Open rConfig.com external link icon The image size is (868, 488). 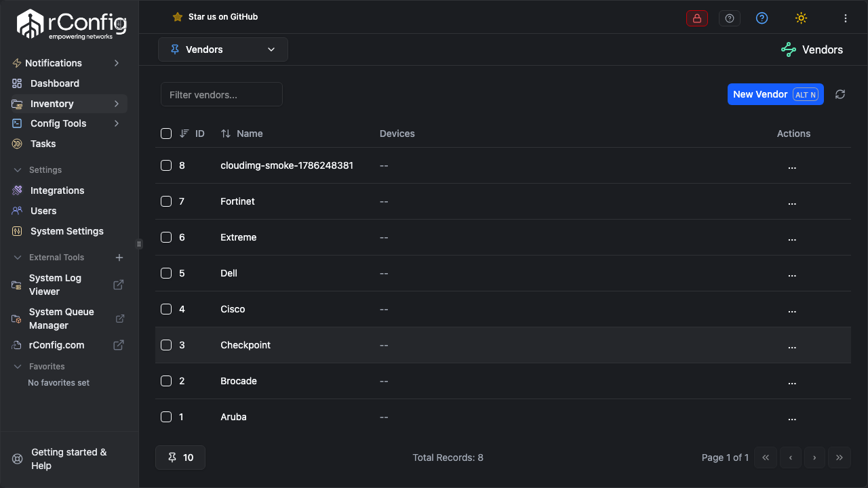point(118,345)
